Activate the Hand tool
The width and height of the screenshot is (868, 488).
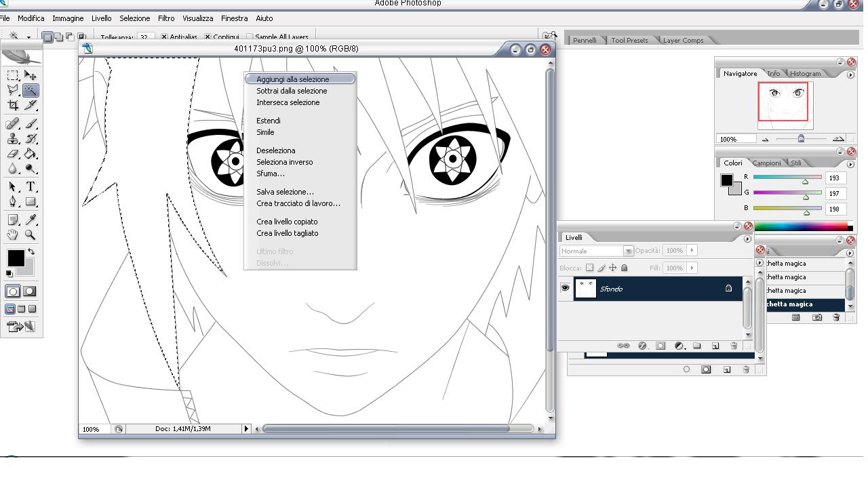[x=13, y=235]
